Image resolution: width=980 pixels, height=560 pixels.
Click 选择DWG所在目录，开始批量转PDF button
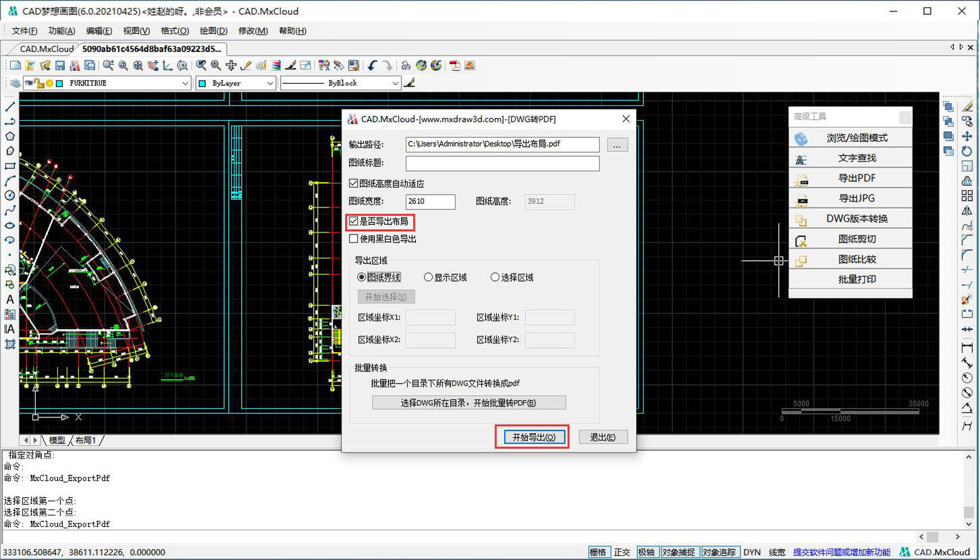point(468,403)
